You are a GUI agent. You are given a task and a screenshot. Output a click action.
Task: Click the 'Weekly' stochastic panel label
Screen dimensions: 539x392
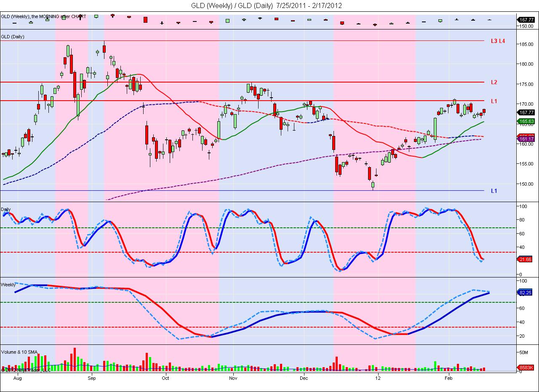click(x=8, y=285)
